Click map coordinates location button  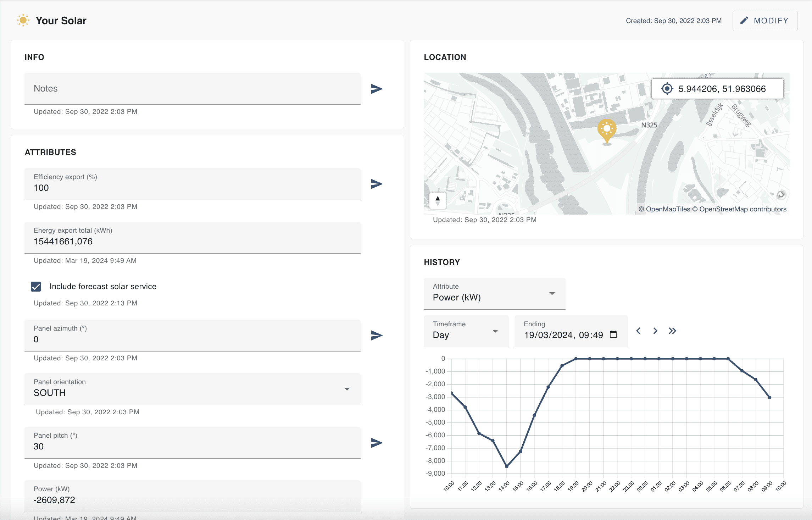[667, 89]
